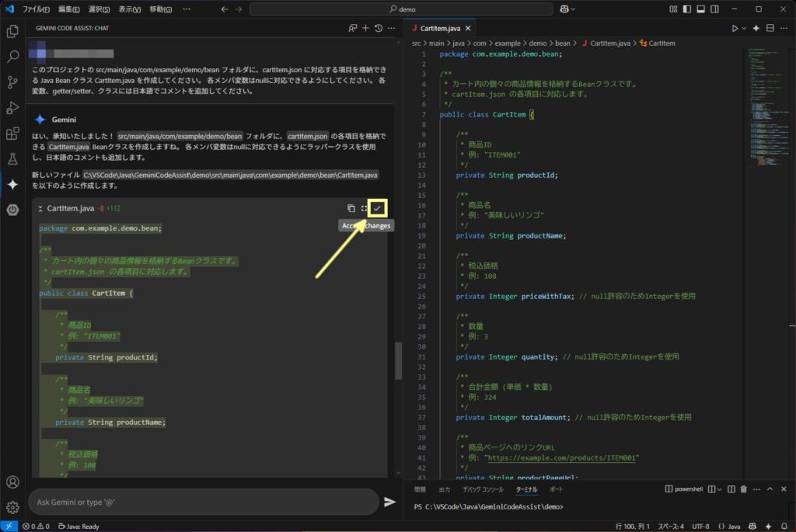Screen dimensions: 796x532
Task: Open the bean breadcrumb folder dropdown
Action: pyautogui.click(x=562, y=43)
